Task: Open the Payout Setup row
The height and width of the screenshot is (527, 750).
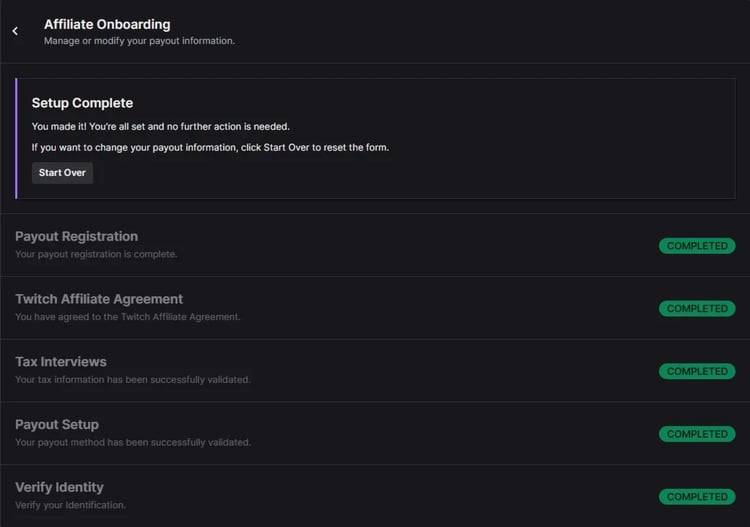Action: click(57, 425)
